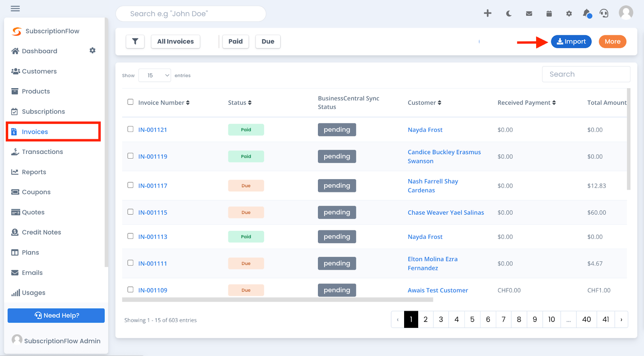This screenshot has height=356, width=644.
Task: Click the vertical table scrollbar
Action: coord(629,139)
